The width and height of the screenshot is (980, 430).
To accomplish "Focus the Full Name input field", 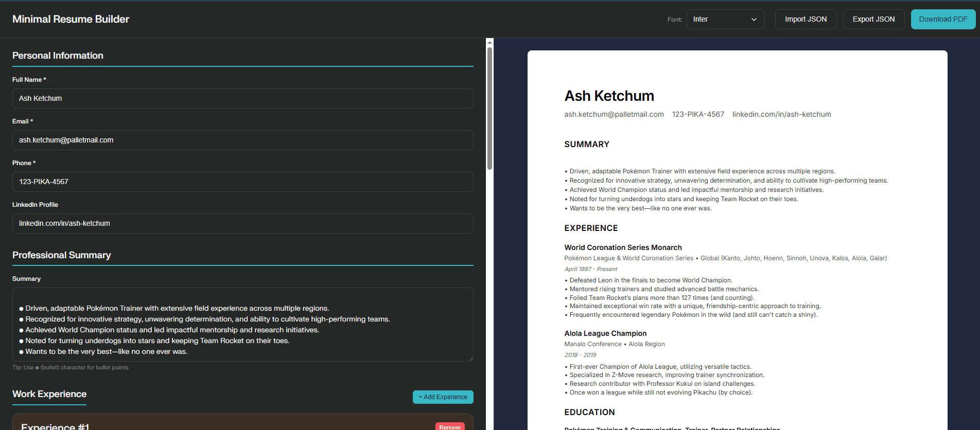I will 242,98.
